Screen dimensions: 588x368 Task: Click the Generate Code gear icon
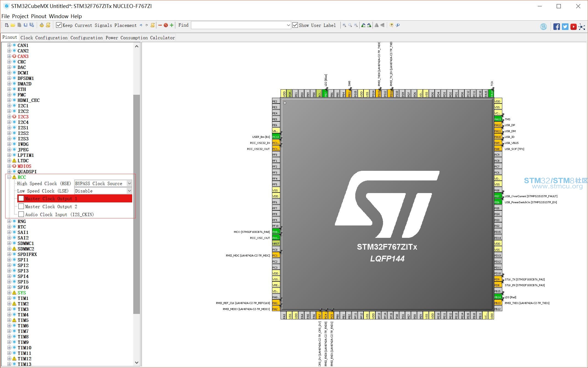[41, 25]
